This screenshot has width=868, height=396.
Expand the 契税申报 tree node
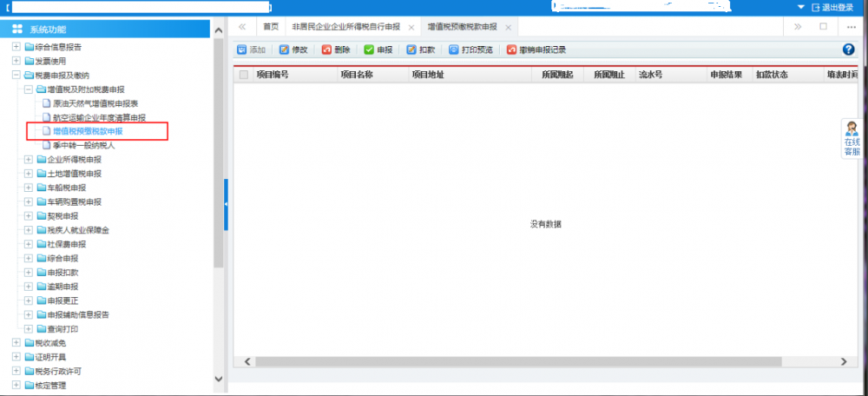point(29,216)
